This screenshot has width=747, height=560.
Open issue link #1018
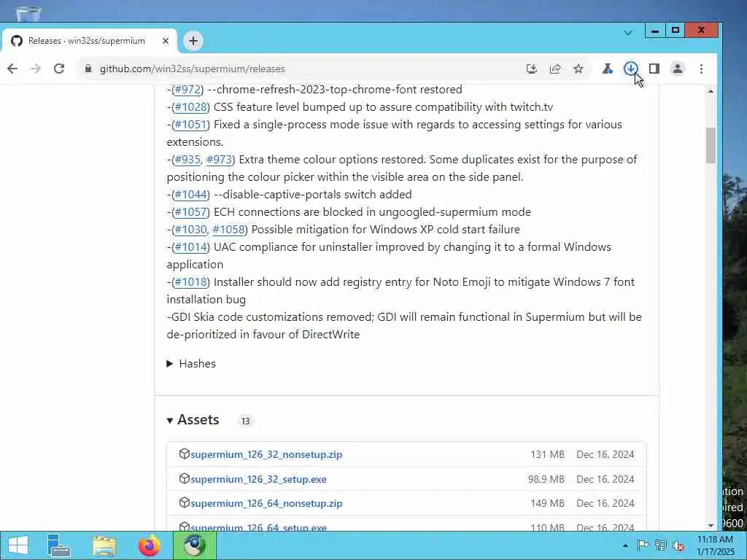[x=190, y=282]
